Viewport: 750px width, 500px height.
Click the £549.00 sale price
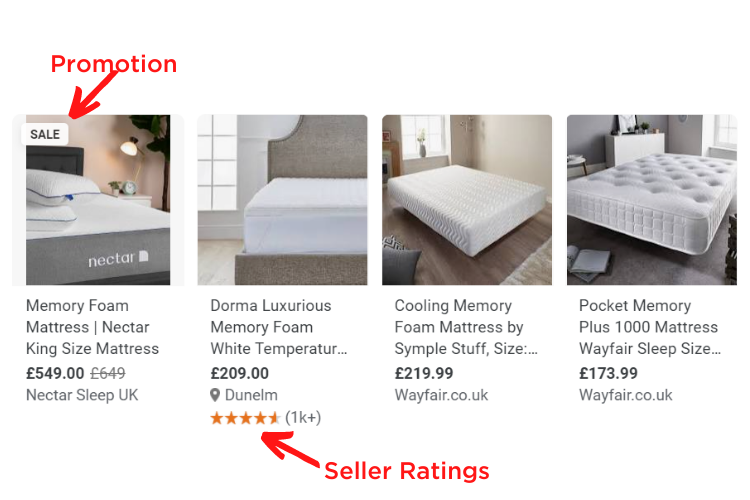(55, 373)
